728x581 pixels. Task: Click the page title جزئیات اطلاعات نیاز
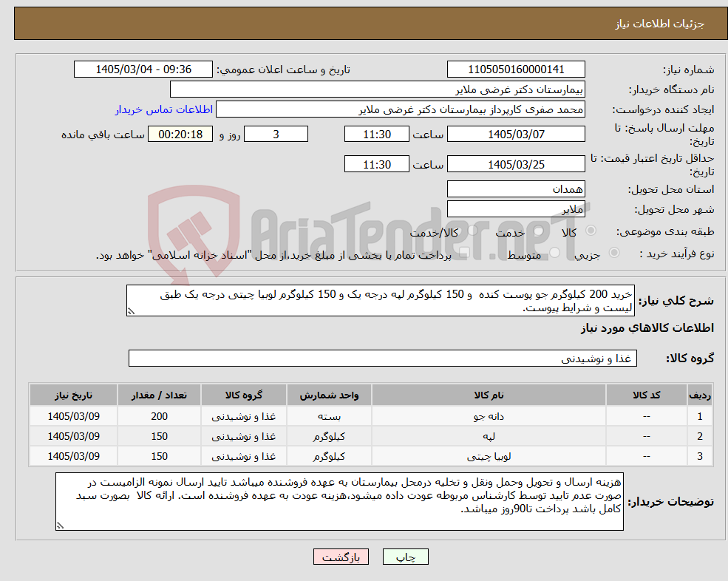(x=660, y=24)
